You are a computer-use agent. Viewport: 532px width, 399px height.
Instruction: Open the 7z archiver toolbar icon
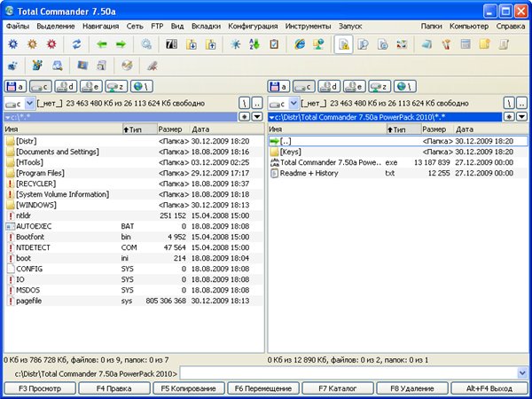point(172,44)
